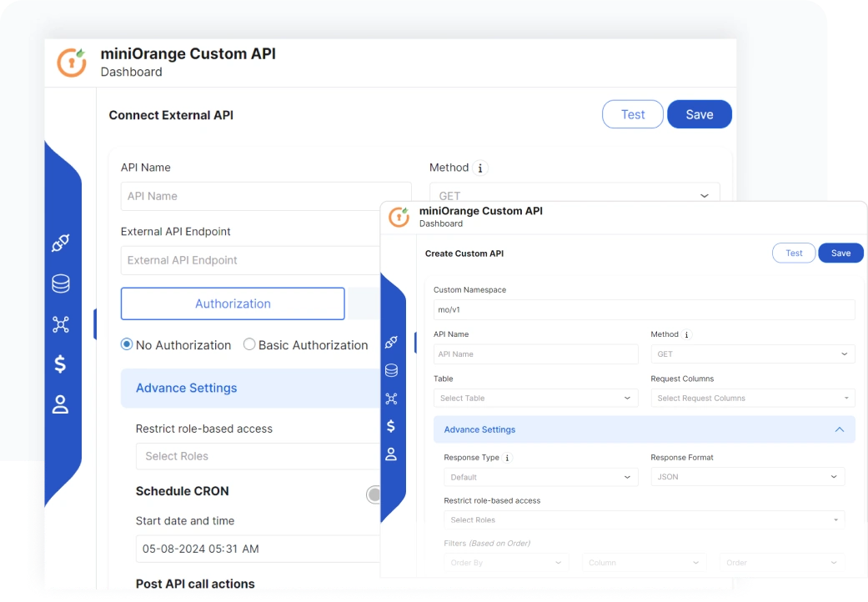The width and height of the screenshot is (868, 602).
Task: Focus the External API Endpoint field
Action: 251,260
